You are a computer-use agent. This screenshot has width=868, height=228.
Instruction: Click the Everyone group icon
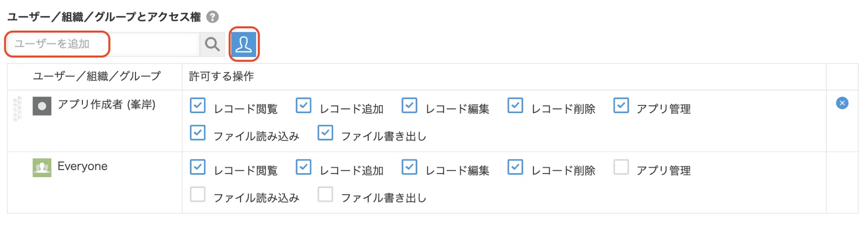(x=42, y=168)
